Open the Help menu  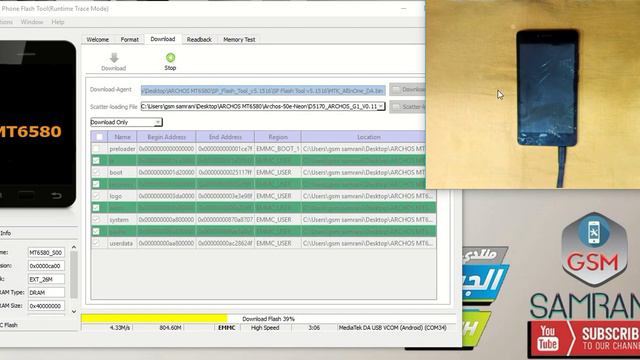click(58, 22)
